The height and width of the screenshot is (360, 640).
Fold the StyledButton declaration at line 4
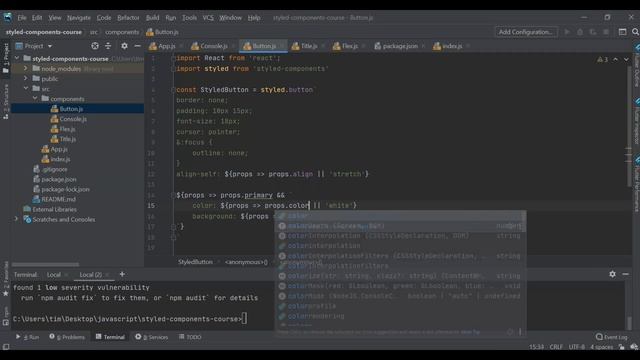173,90
